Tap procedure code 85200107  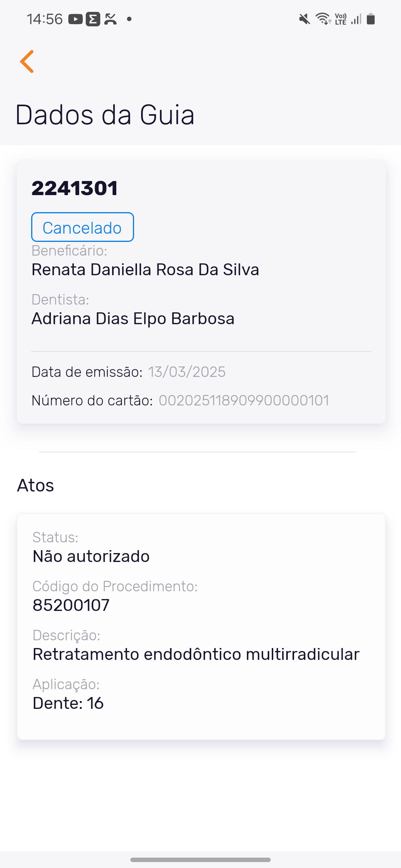pyautogui.click(x=71, y=605)
